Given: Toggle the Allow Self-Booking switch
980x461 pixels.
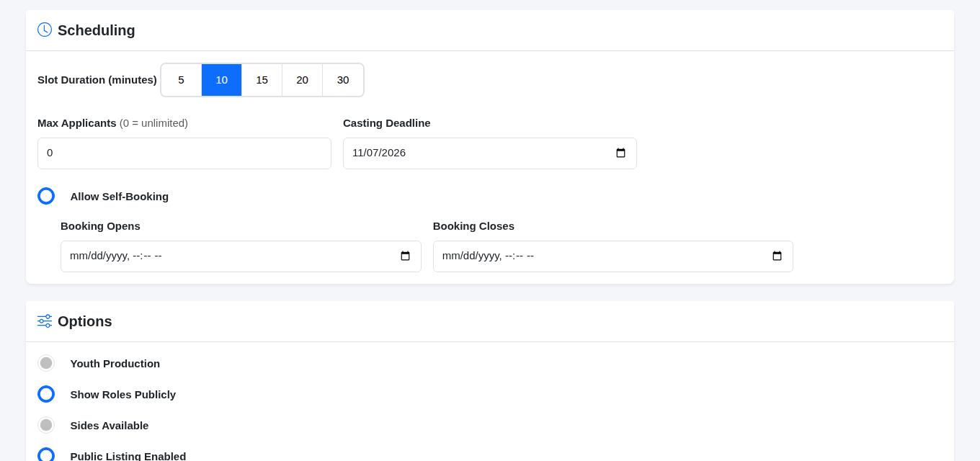Looking at the screenshot, I should pyautogui.click(x=46, y=196).
